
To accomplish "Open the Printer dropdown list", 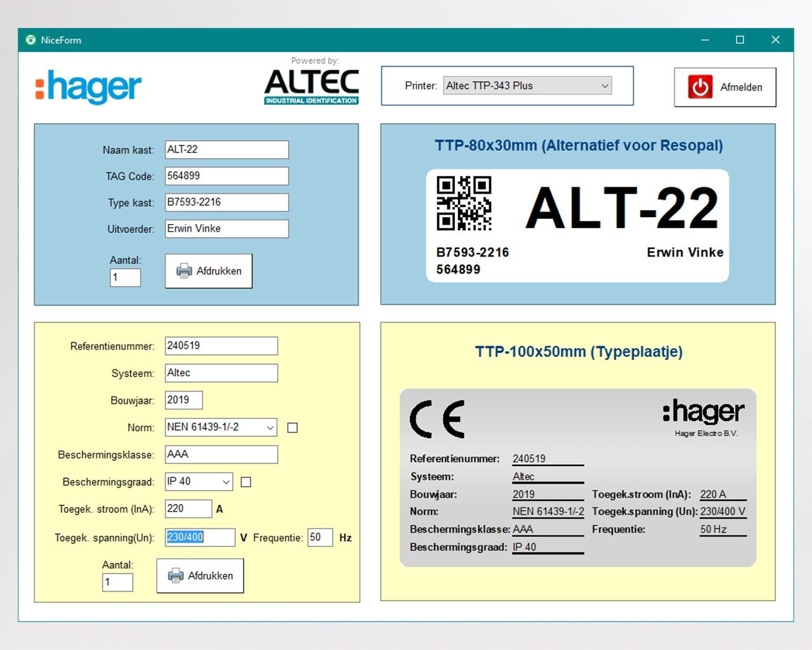I will tap(604, 86).
